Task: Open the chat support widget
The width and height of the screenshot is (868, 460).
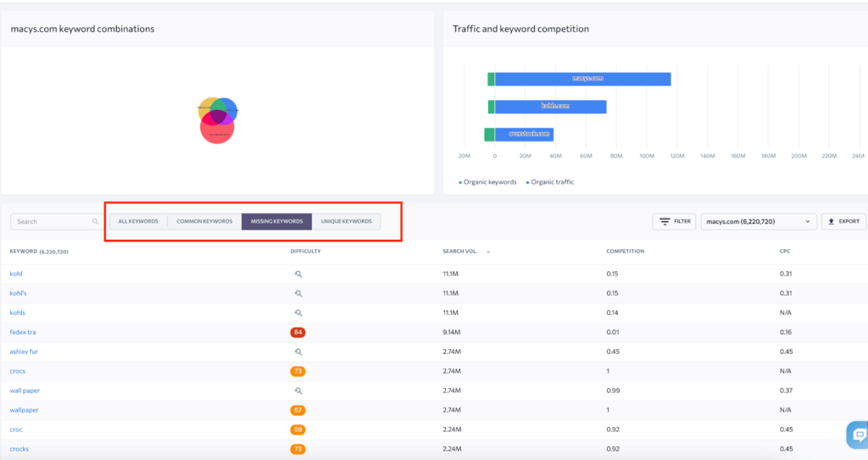Action: [858, 435]
